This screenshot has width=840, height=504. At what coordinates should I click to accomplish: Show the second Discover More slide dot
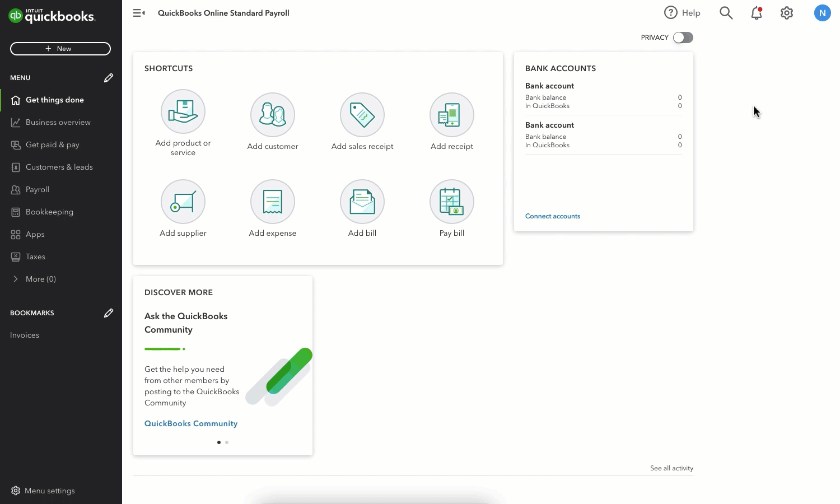(x=227, y=442)
